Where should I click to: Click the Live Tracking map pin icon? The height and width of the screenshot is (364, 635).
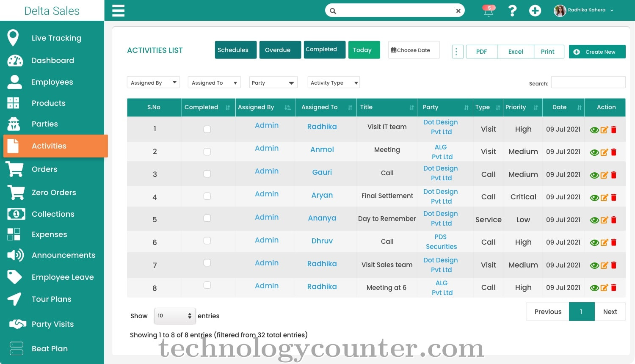click(13, 38)
